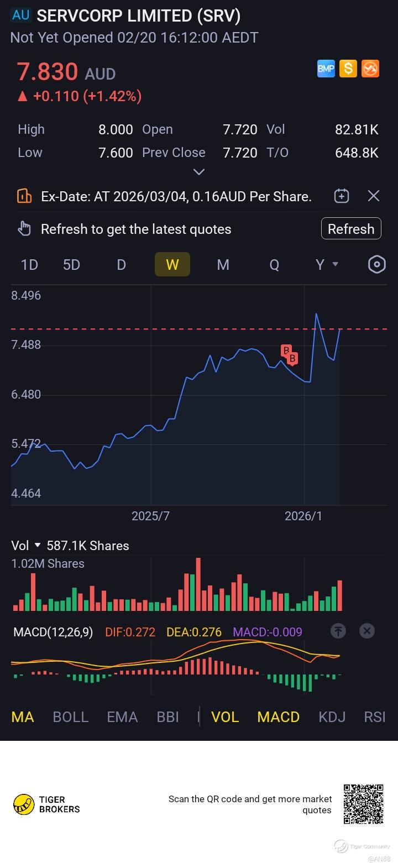
Task: Switch to the 5D chart tab
Action: click(71, 265)
